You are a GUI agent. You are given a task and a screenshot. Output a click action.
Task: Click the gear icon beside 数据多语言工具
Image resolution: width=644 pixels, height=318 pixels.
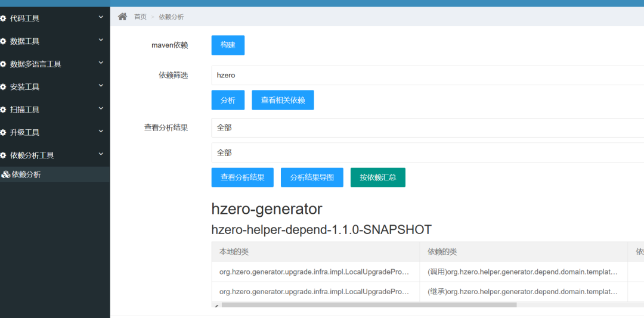(x=4, y=64)
